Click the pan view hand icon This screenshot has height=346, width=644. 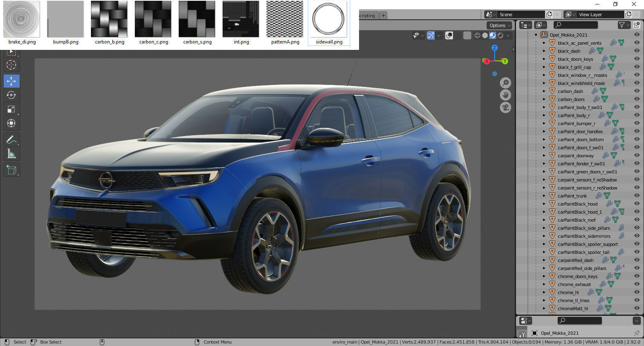point(506,95)
